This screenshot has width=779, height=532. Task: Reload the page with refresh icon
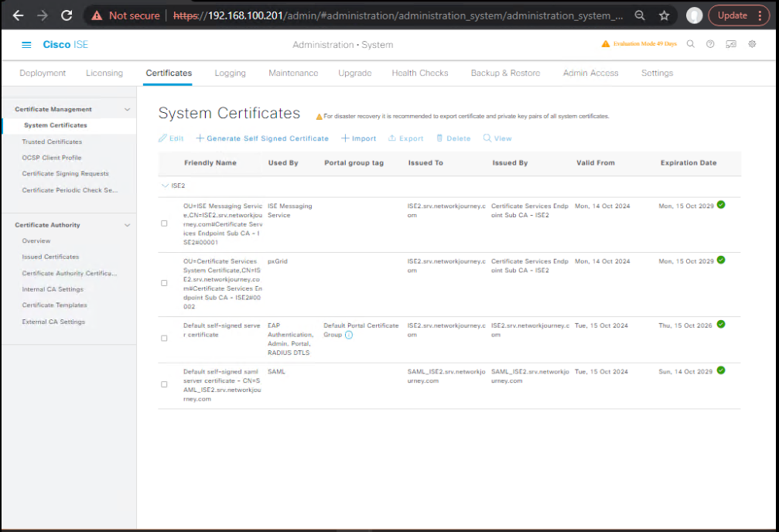click(x=67, y=15)
